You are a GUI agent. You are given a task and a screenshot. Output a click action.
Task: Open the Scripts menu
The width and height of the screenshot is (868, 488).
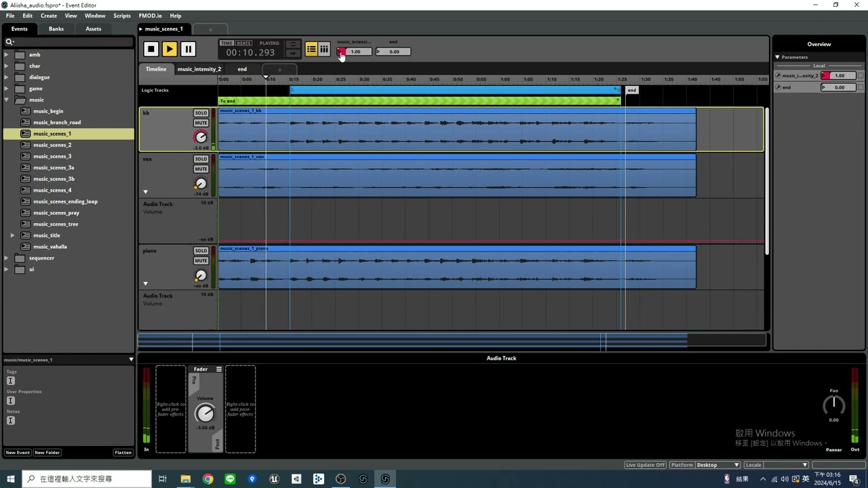(122, 16)
